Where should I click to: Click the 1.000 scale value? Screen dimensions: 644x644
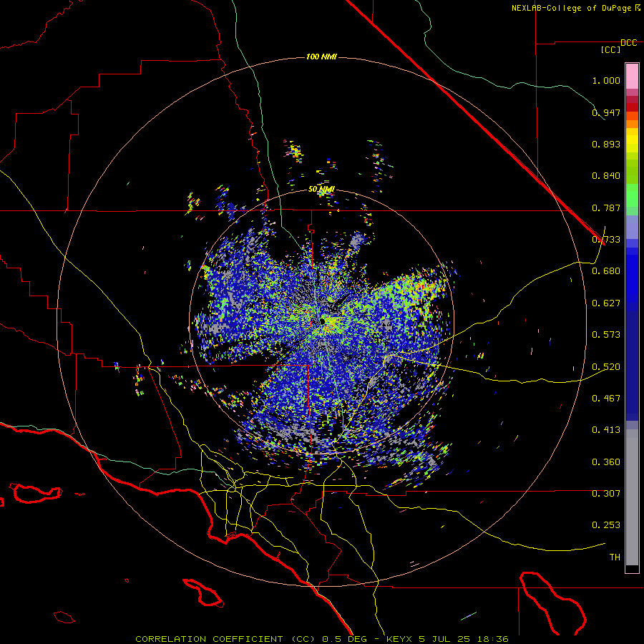pyautogui.click(x=606, y=80)
